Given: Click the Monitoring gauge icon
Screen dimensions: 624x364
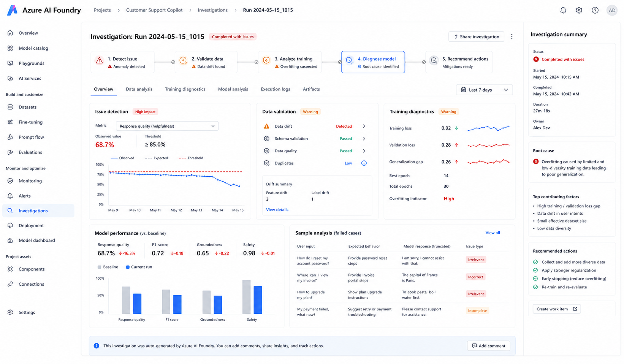Looking at the screenshot, I should tap(10, 181).
